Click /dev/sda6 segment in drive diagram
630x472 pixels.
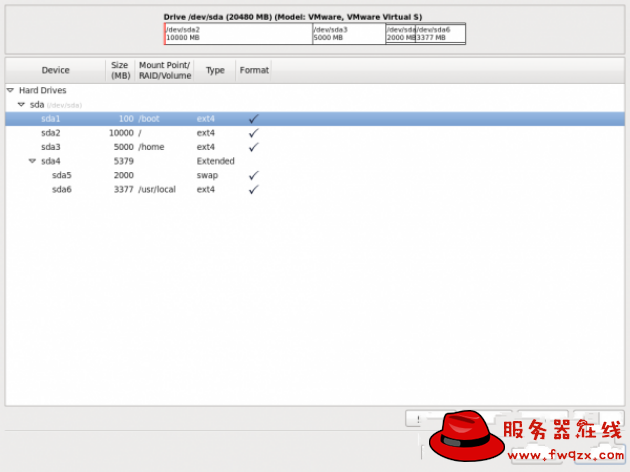[x=440, y=33]
